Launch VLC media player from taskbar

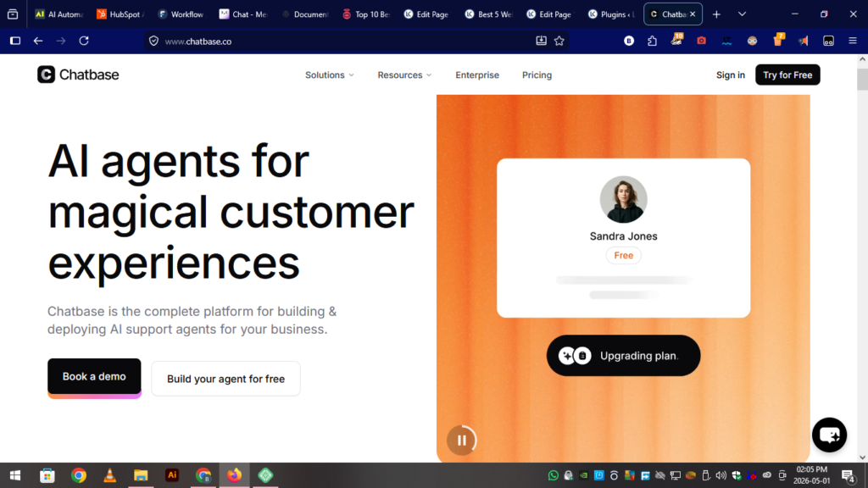click(109, 475)
